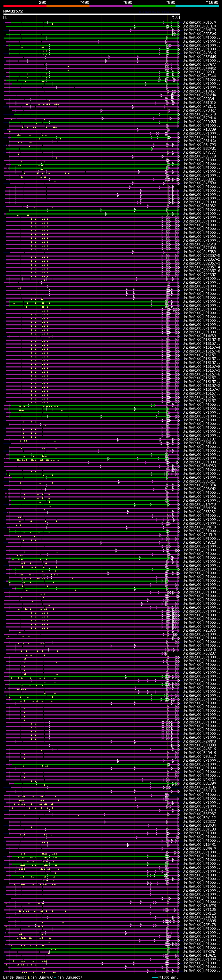Follow the UniRef100_C1MPY8 link
The height and width of the screenshot is (980, 222).
coord(199,504)
